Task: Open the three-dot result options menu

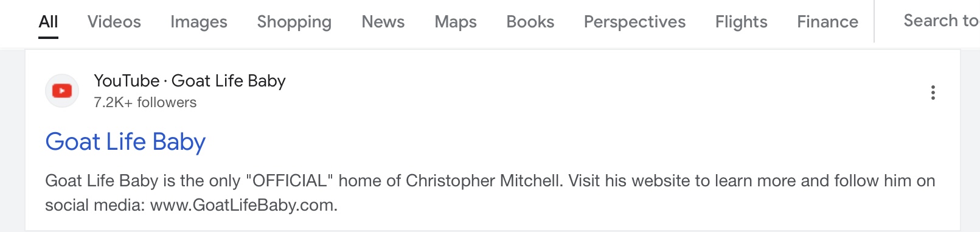Action: [x=933, y=93]
